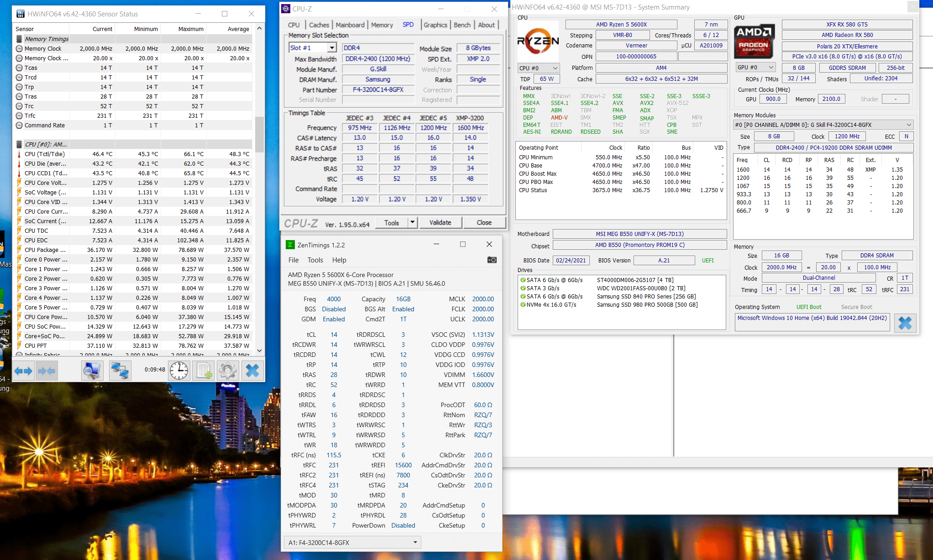Click the green status icon beside SATA 3 Gb/s
933x560 pixels.
pos(523,288)
